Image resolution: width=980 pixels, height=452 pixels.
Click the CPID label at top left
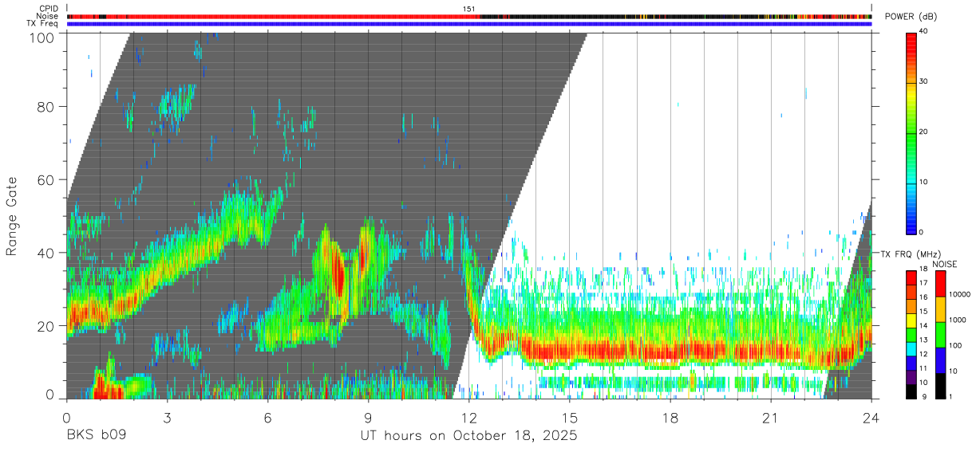coord(49,9)
